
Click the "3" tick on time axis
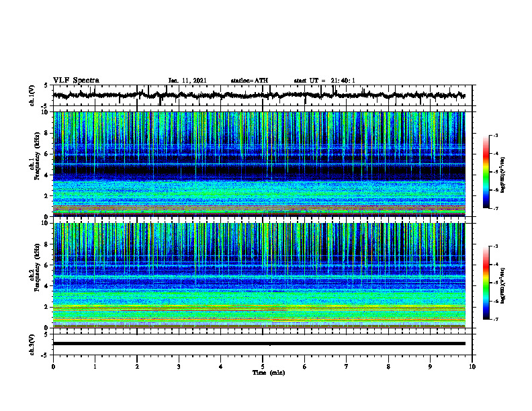179,367
